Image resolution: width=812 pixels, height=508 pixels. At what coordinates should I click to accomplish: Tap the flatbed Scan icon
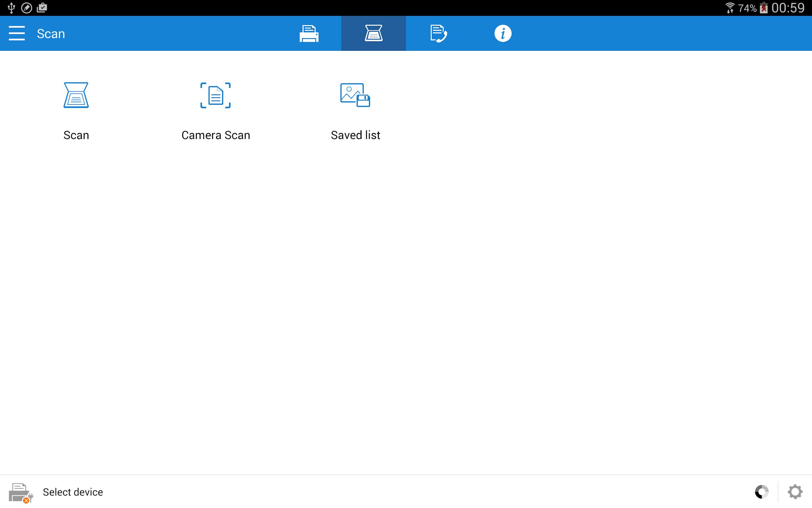[76, 95]
